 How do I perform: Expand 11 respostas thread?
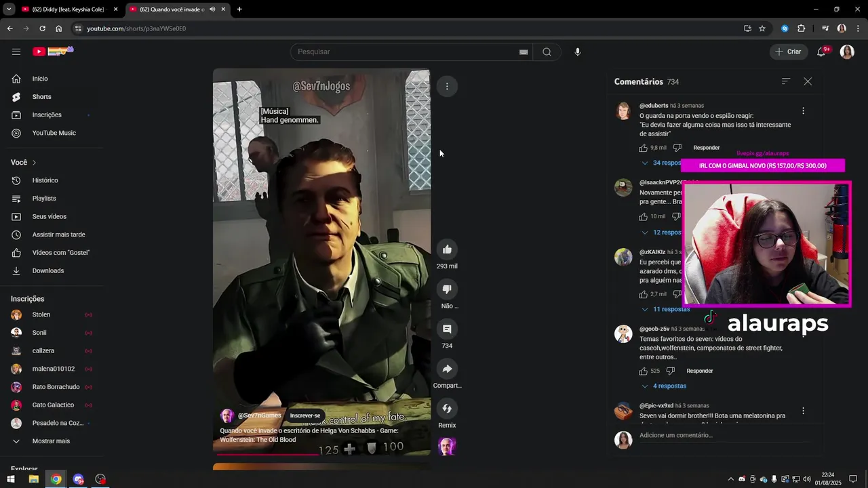tap(665, 309)
